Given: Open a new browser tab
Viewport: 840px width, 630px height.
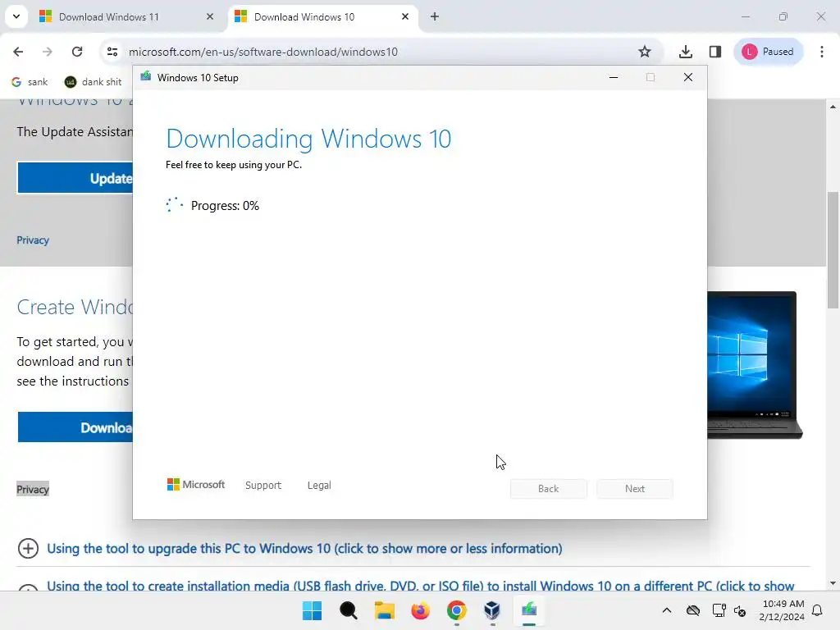Looking at the screenshot, I should tap(435, 16).
